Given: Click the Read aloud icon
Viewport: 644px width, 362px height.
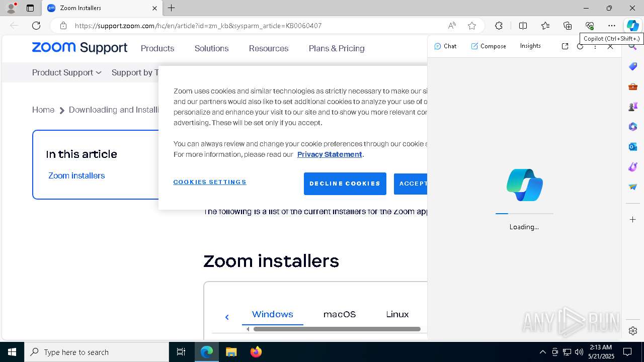Looking at the screenshot, I should coord(452,26).
